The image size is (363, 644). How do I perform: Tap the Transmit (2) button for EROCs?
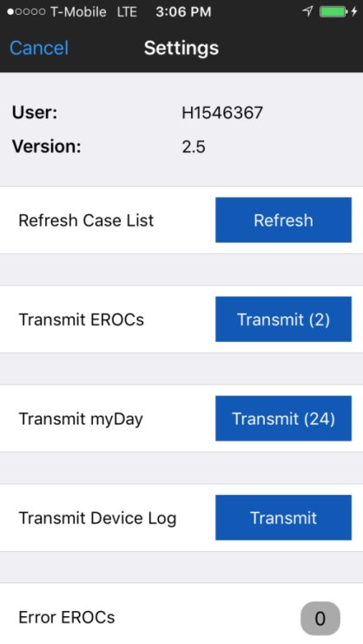pos(283,319)
